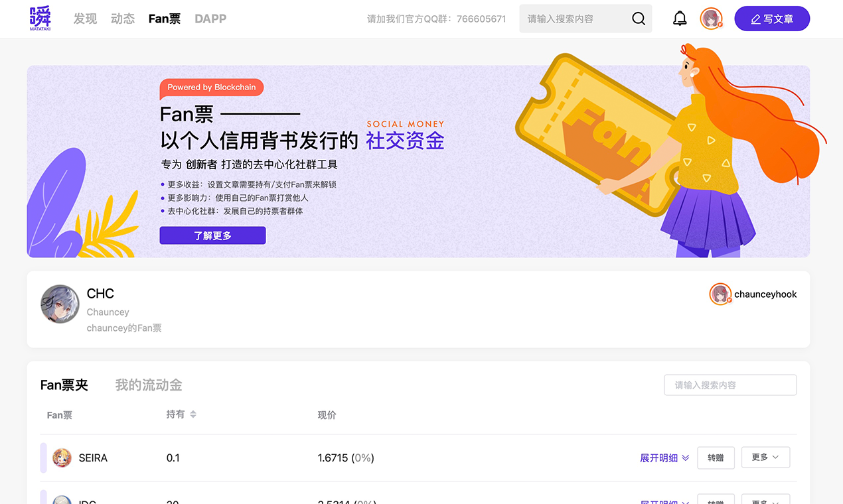The height and width of the screenshot is (504, 843).
Task: Click 转赠 button in SEIRA row
Action: pyautogui.click(x=716, y=458)
